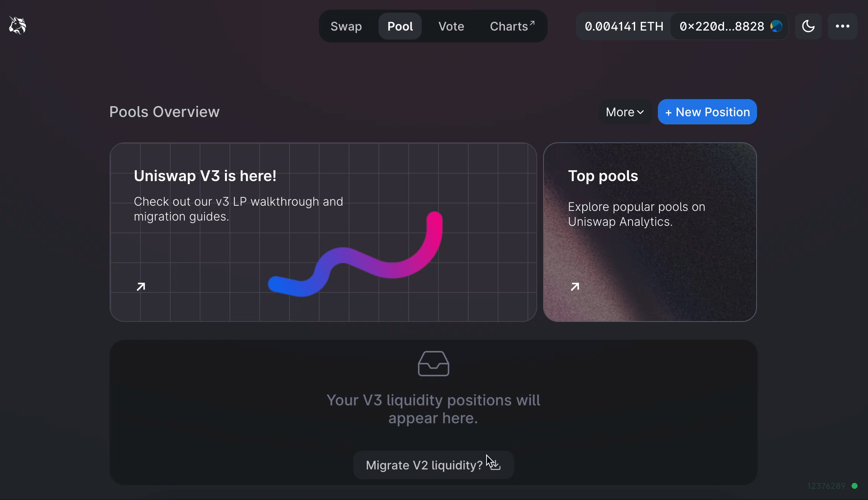Screen dimensions: 868x500
Task: Select the Swap tab in navigation
Action: click(x=346, y=26)
